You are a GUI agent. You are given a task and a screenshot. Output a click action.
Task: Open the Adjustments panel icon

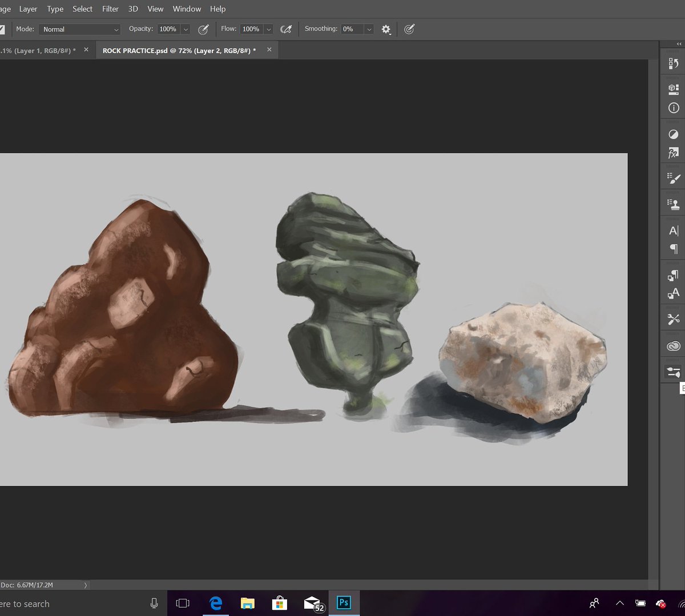[674, 135]
